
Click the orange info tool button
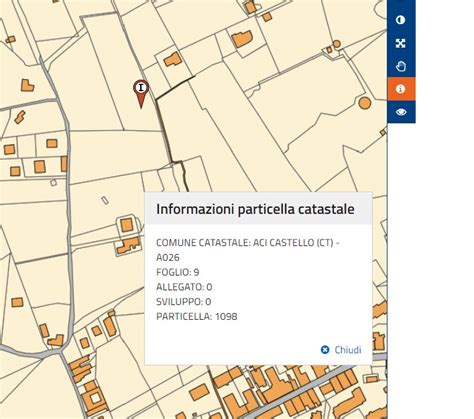(x=401, y=89)
